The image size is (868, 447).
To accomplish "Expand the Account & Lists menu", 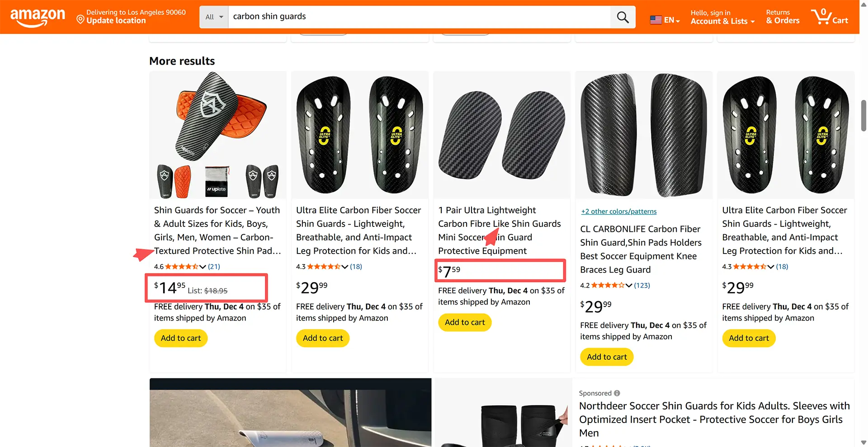I will [722, 21].
